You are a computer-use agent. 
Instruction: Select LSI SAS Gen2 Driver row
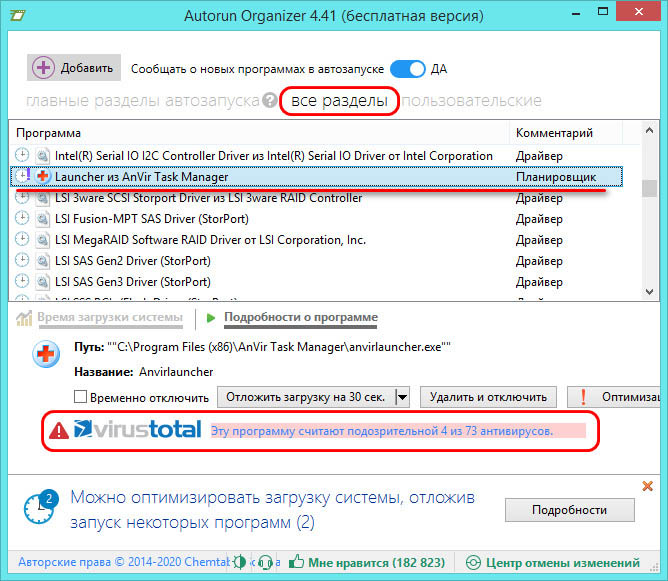pyautogui.click(x=316, y=261)
